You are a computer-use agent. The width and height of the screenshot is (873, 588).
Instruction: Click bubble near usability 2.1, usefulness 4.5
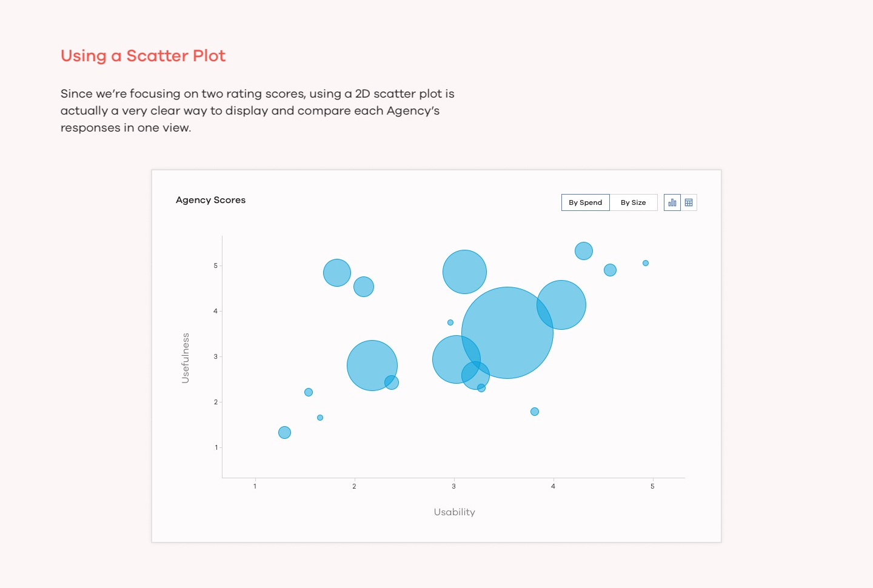click(x=364, y=287)
